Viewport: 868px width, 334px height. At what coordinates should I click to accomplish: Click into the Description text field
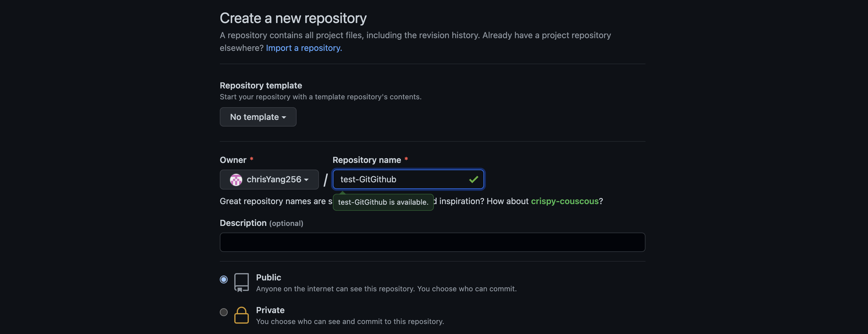[x=432, y=242]
